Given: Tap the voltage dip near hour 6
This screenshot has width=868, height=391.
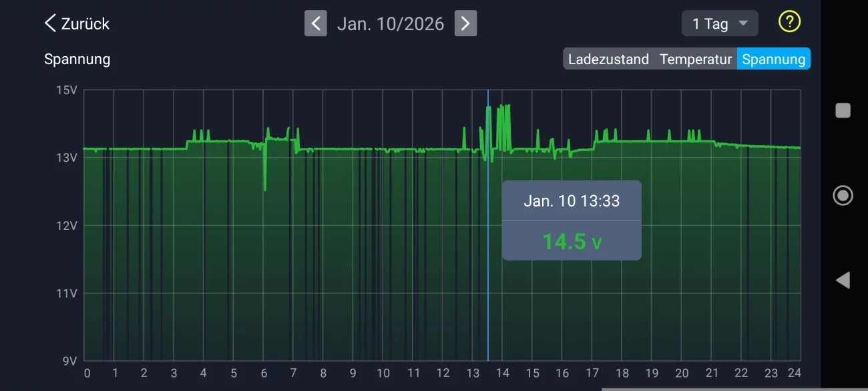Looking at the screenshot, I should click(x=265, y=188).
